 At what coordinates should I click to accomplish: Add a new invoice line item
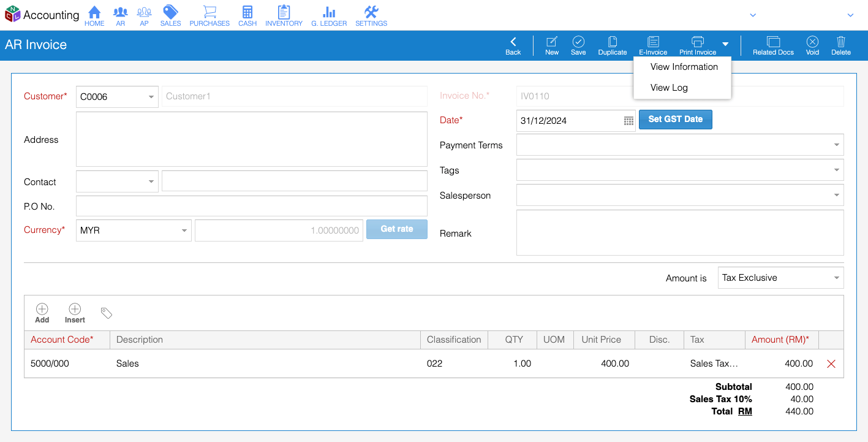pos(41,313)
